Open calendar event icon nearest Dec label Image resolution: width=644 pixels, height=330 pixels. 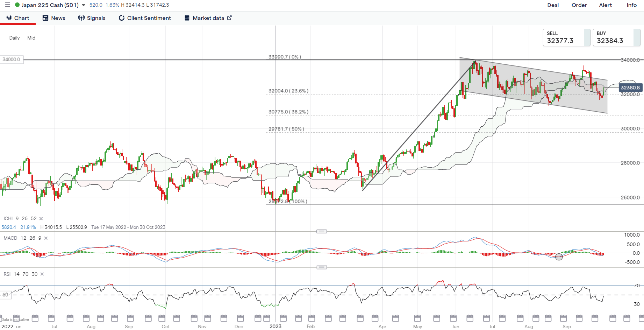point(241,318)
